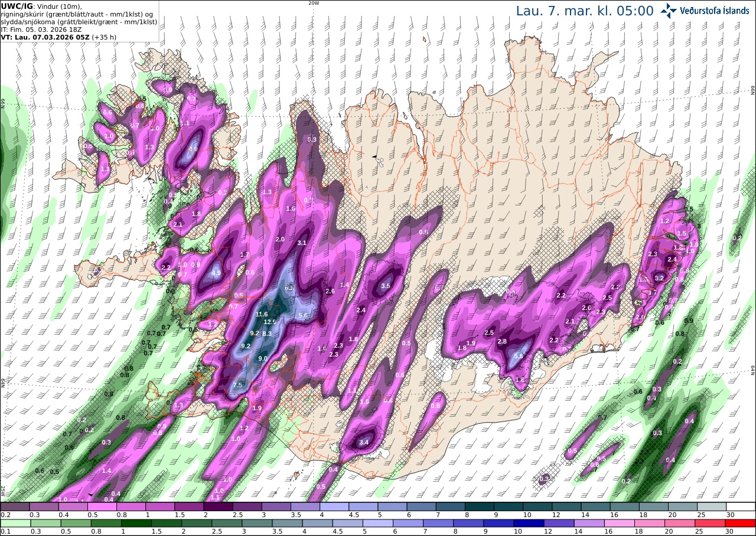The image size is (756, 536).
Task: Click the 9.0 precipitation value on map
Action: click(263, 358)
